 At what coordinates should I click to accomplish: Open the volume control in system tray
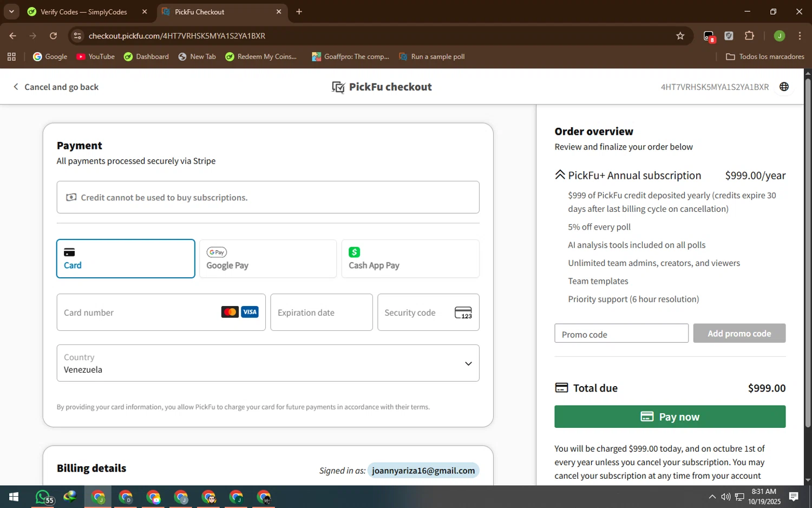pyautogui.click(x=726, y=497)
